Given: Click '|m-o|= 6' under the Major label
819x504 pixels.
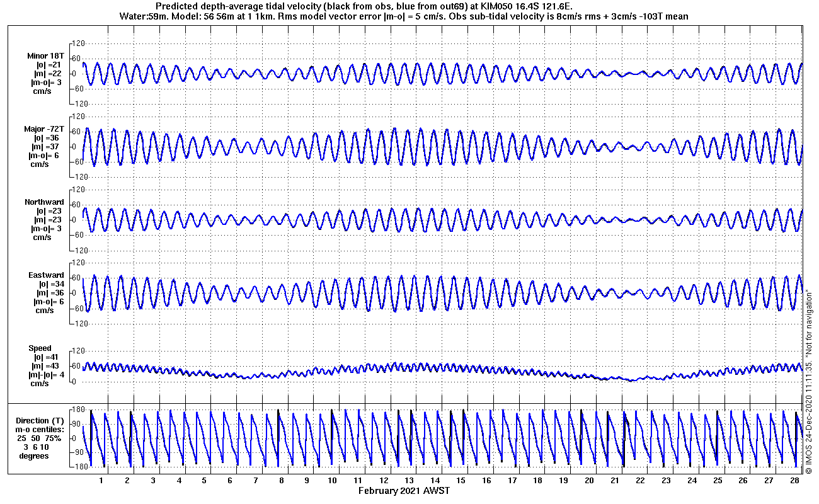Looking at the screenshot, I should [45, 156].
